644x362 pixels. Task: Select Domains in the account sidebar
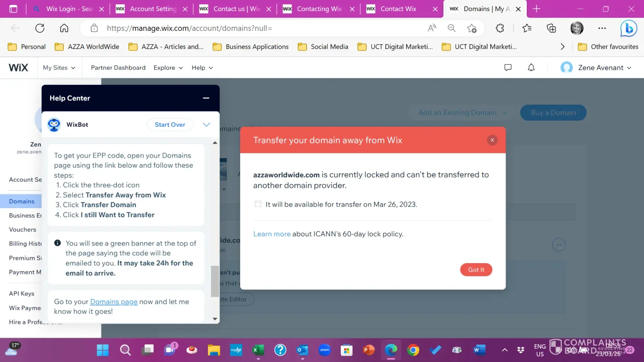point(21,201)
